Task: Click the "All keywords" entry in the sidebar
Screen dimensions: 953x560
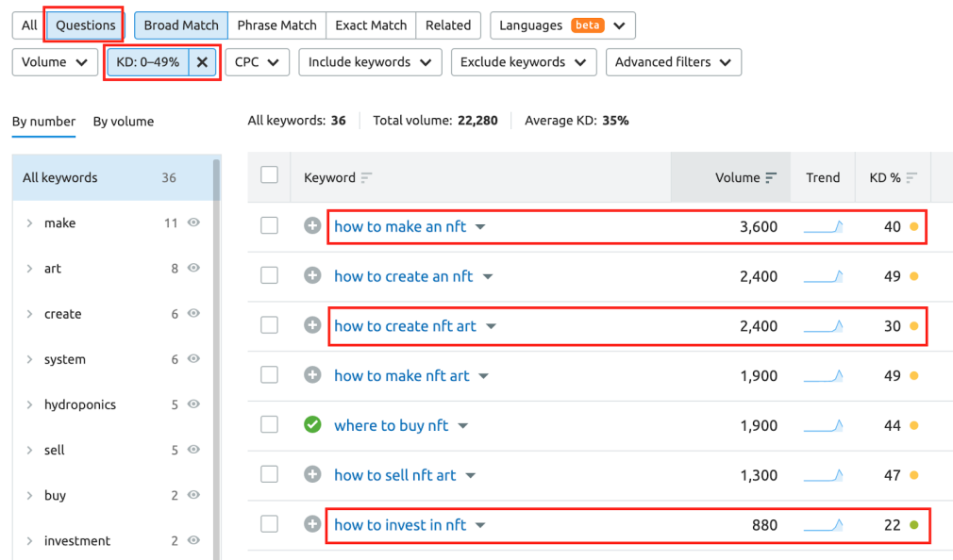Action: click(61, 177)
